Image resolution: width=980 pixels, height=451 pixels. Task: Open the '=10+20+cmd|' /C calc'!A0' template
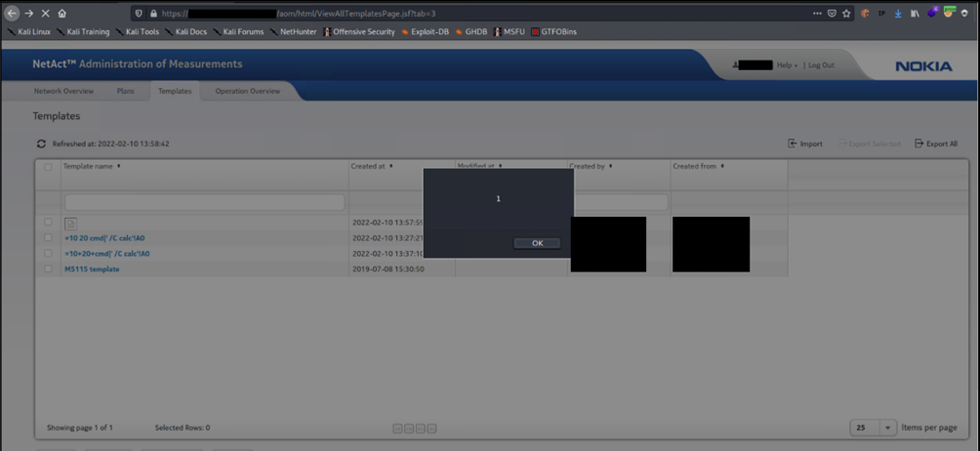point(106,254)
